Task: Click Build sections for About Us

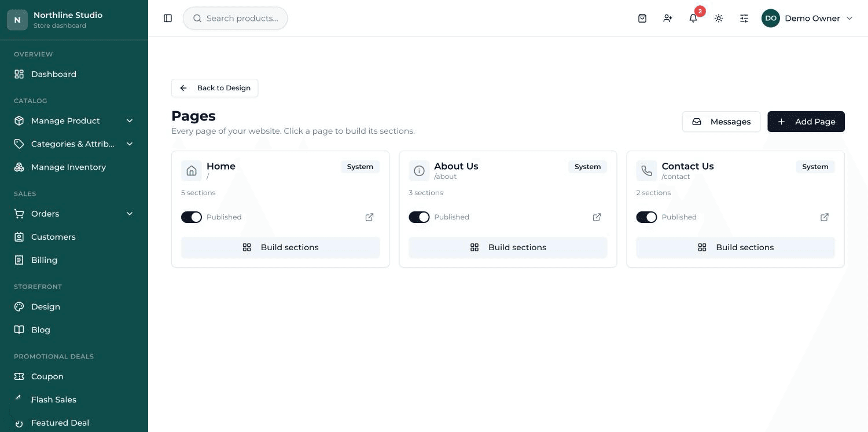Action: click(x=508, y=247)
